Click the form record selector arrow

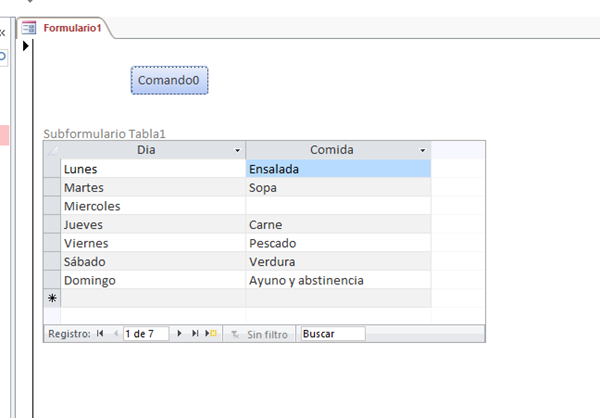point(26,47)
